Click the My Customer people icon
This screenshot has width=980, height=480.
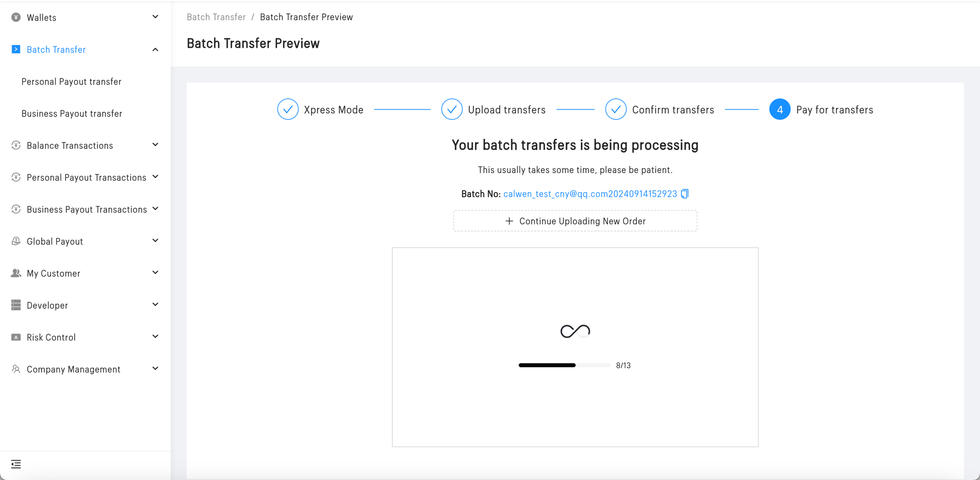(16, 273)
